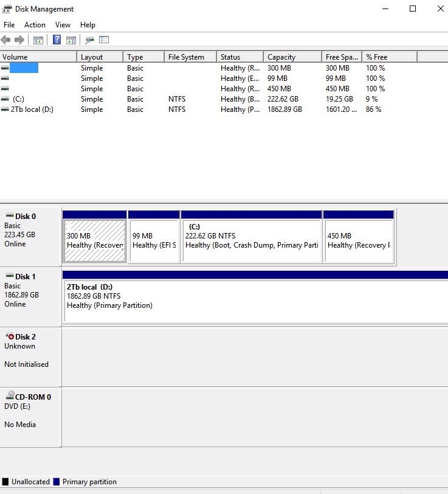Screen dimensions: 448x494
Task: Click the Healthy (B... status cell
Action: [240, 99]
